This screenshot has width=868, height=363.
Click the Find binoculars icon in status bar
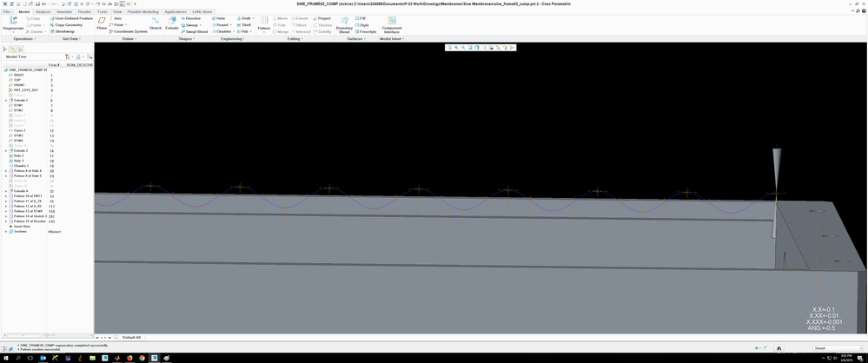pos(779,348)
